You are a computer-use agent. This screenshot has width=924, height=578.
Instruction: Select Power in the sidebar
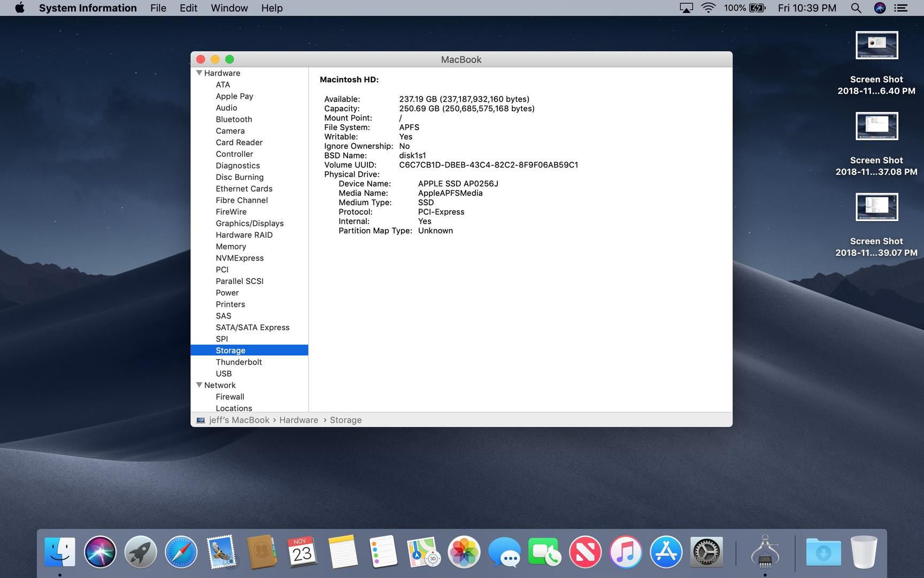[227, 293]
